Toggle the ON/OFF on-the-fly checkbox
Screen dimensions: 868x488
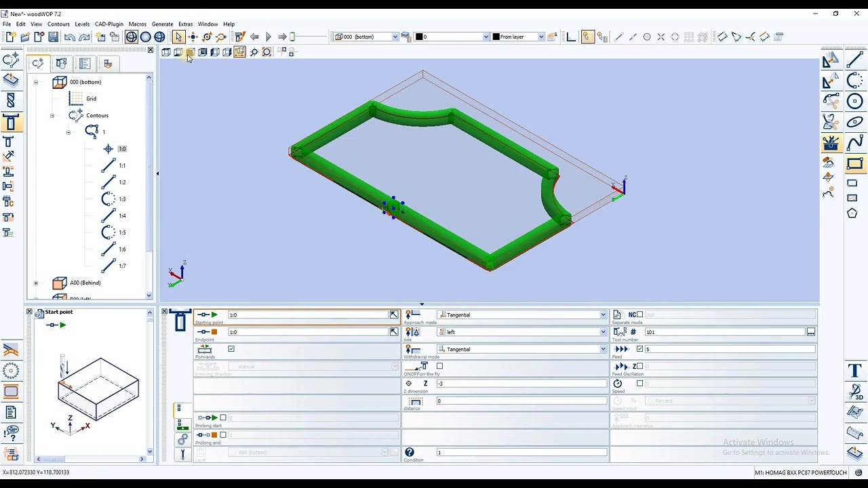tap(439, 366)
